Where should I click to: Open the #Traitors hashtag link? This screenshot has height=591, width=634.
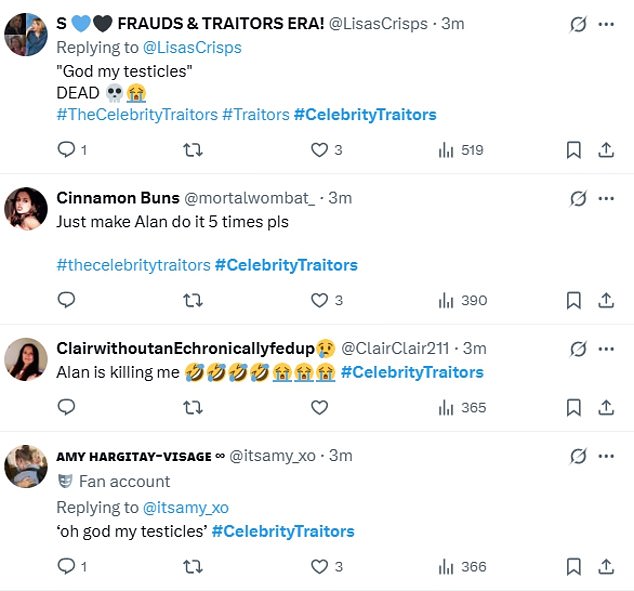255,115
